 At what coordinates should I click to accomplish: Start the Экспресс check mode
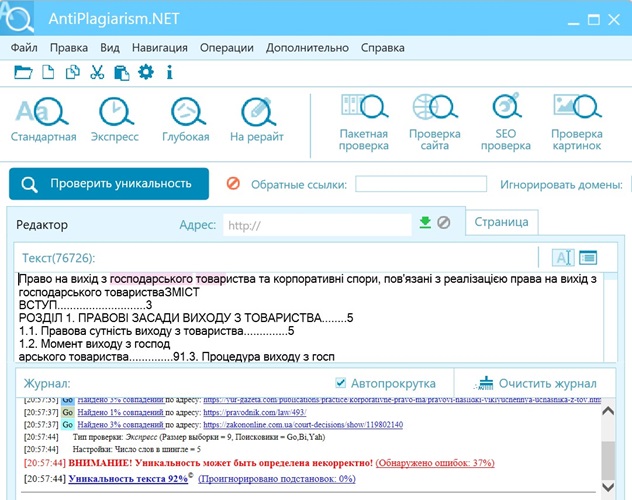click(115, 120)
